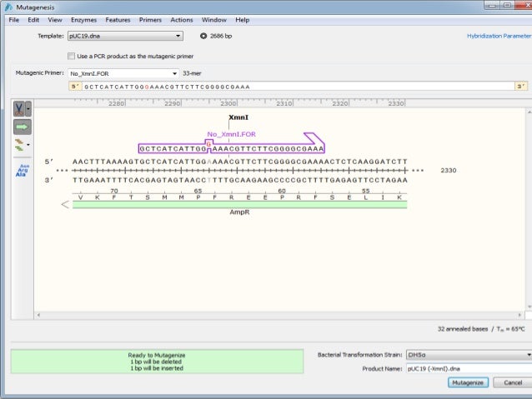Click the SnapGene app icon in title bar
532x399 pixels.
pos(8,7)
